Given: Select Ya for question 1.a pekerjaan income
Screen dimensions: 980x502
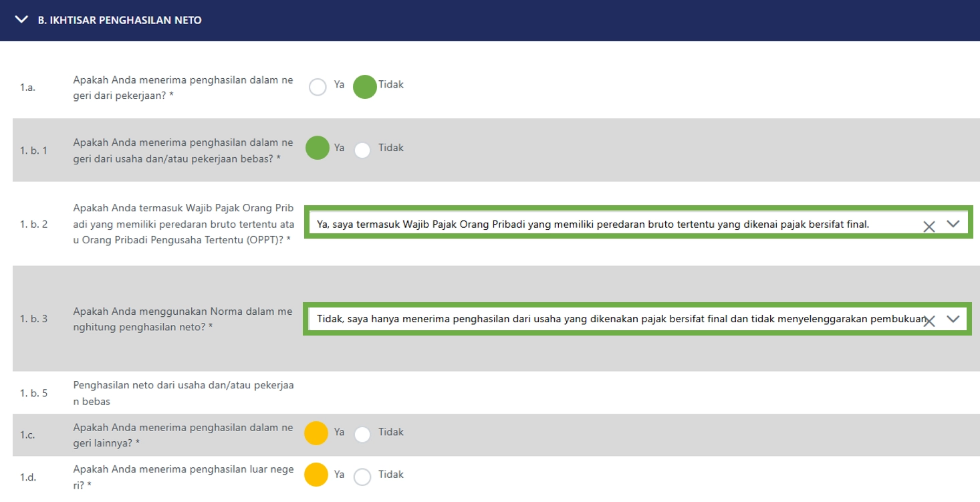Looking at the screenshot, I should (x=318, y=87).
